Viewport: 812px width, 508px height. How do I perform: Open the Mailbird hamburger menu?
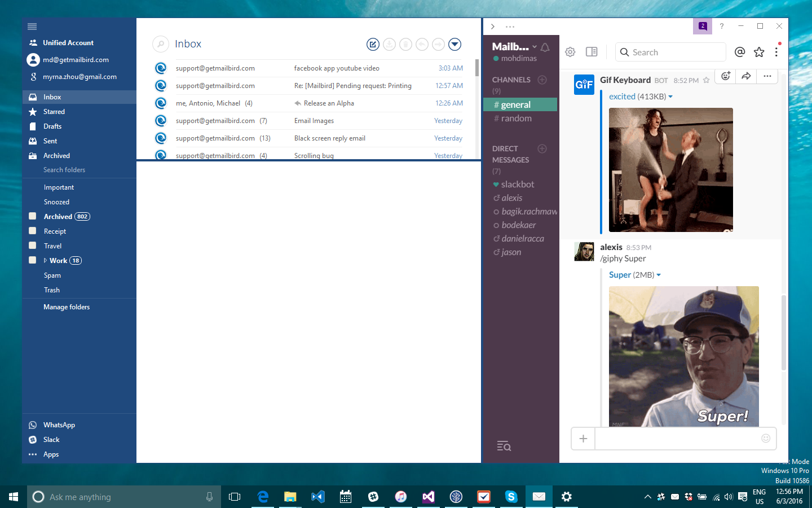click(x=32, y=27)
